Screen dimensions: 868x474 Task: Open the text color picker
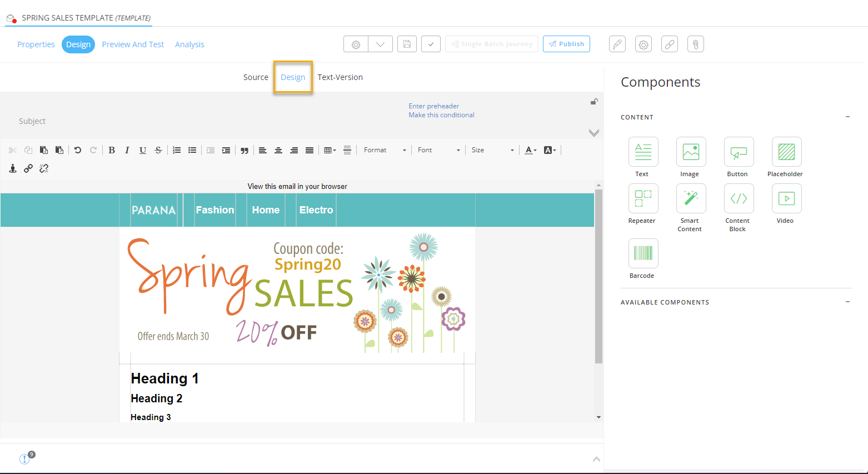(531, 151)
